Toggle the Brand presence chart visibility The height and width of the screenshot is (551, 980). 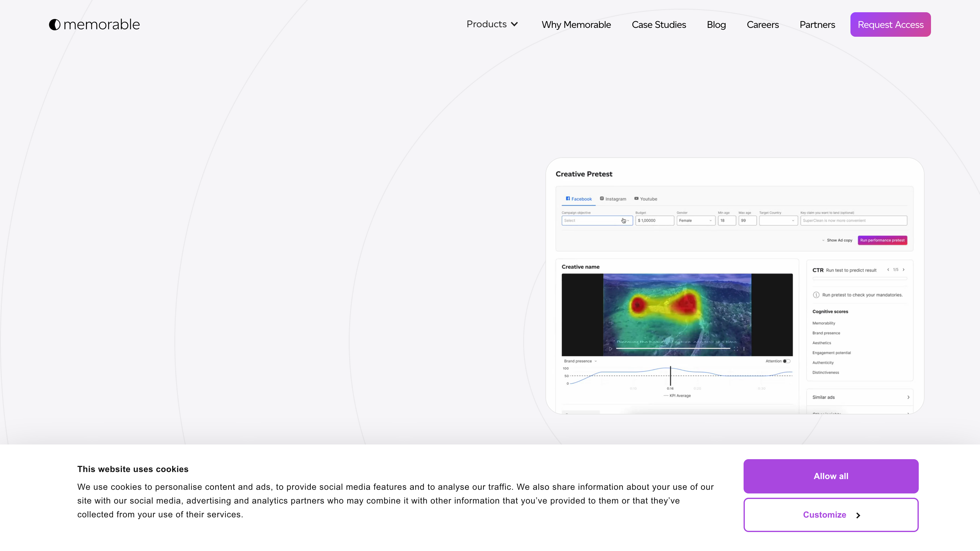[x=580, y=361]
